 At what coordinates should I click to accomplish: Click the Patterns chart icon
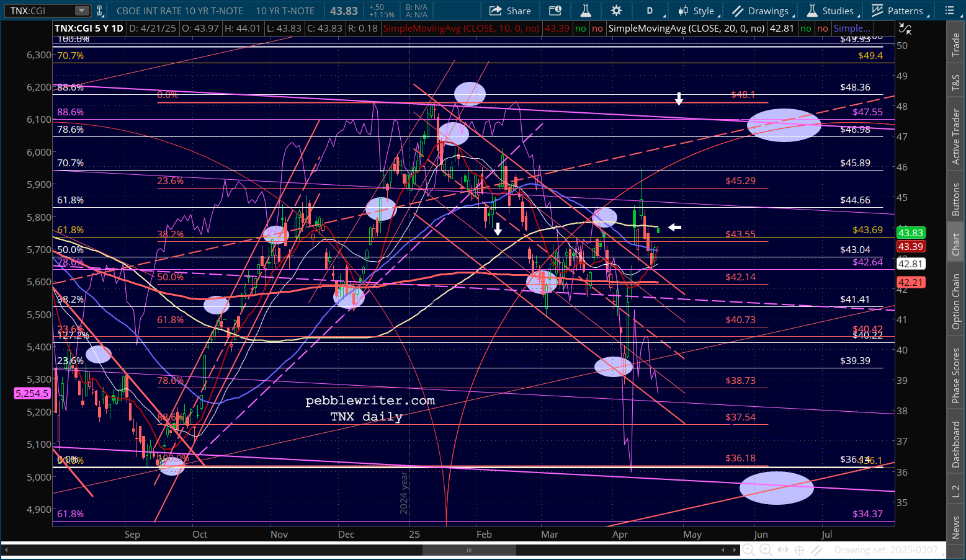pos(877,11)
